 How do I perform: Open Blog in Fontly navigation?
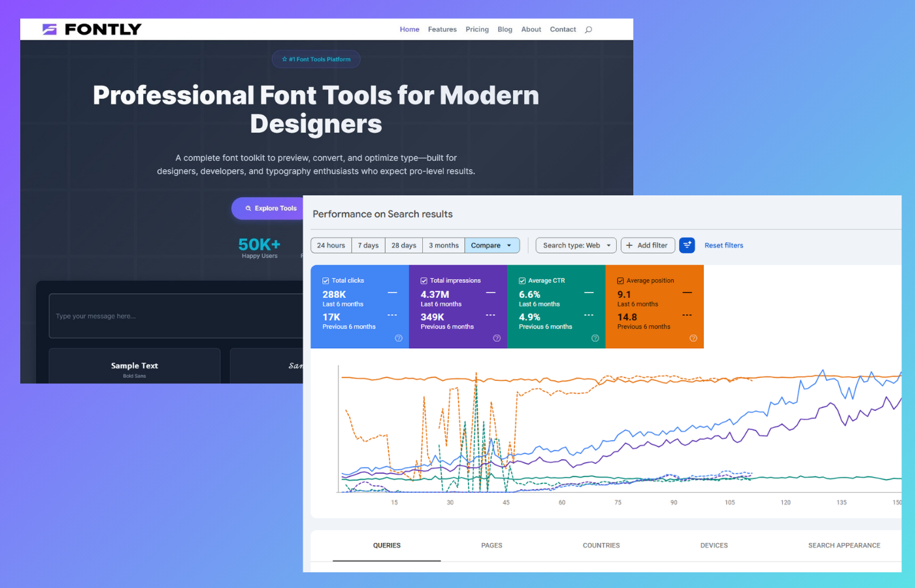505,29
